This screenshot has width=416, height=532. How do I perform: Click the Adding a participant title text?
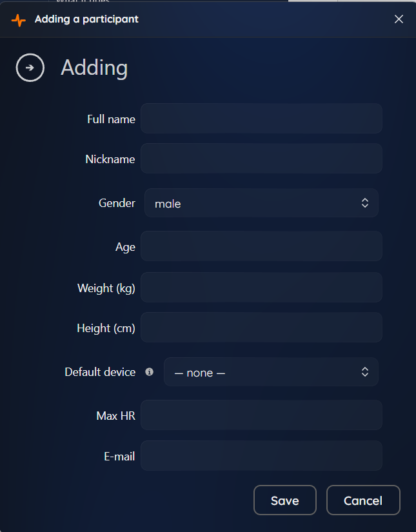point(86,19)
